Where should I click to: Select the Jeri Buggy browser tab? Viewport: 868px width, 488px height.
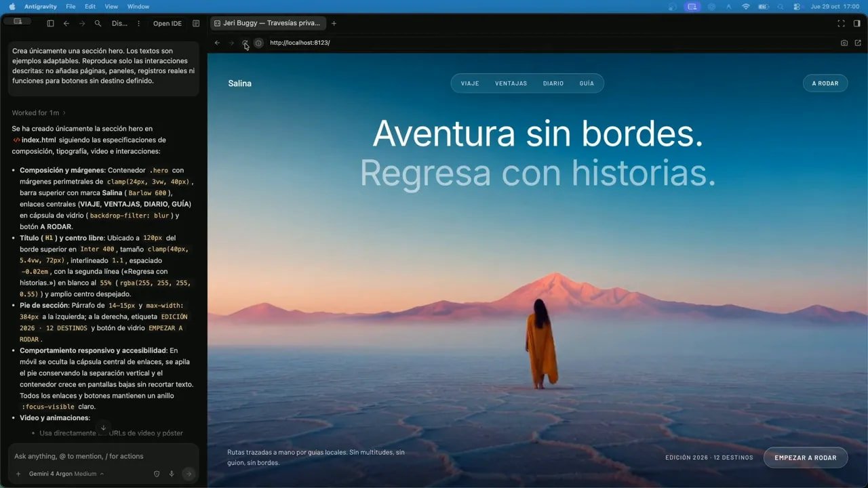pos(268,23)
